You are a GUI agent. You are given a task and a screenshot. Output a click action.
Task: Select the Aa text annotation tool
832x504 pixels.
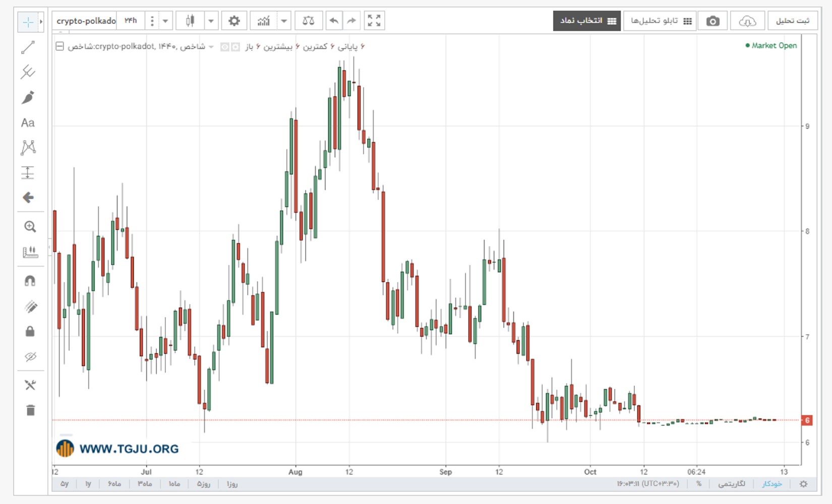coord(28,122)
